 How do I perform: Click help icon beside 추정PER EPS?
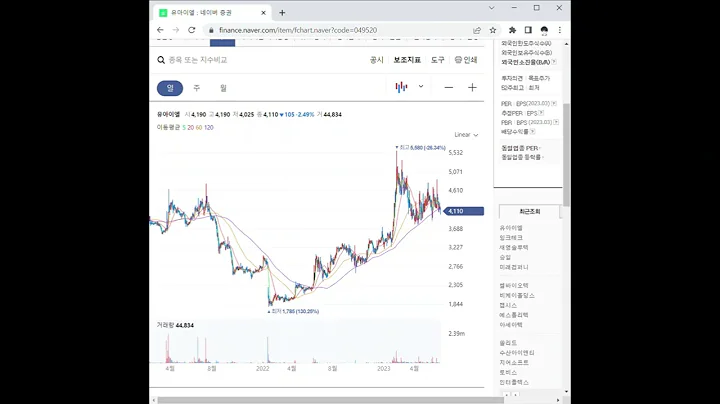point(541,113)
